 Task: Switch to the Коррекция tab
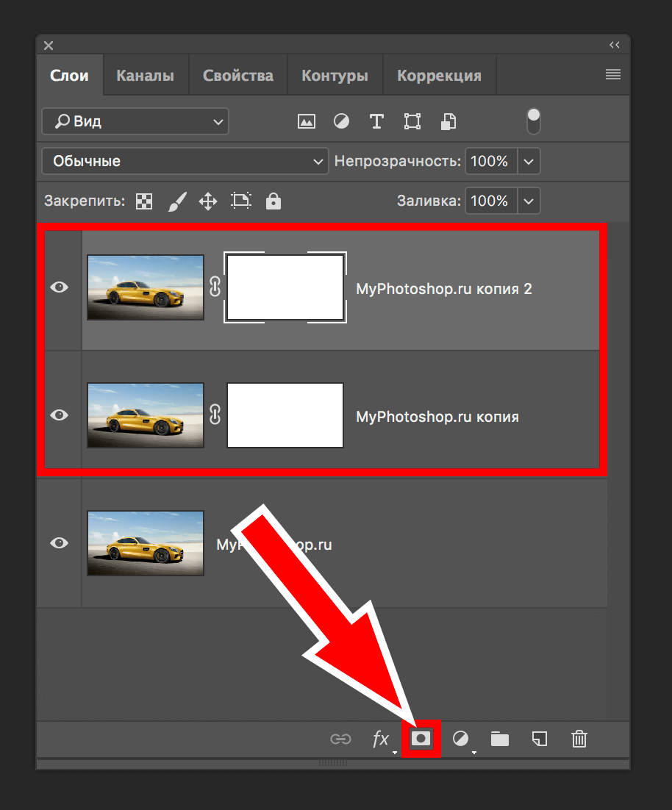(x=439, y=76)
